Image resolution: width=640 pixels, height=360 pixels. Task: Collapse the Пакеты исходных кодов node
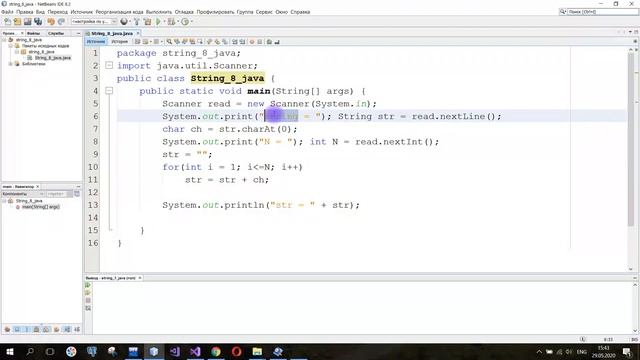click(11, 46)
